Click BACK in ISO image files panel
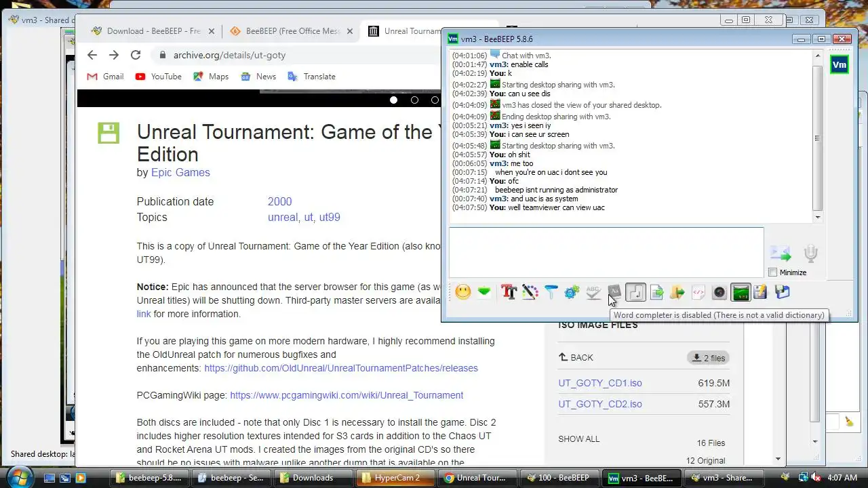This screenshot has height=488, width=868. coord(576,358)
